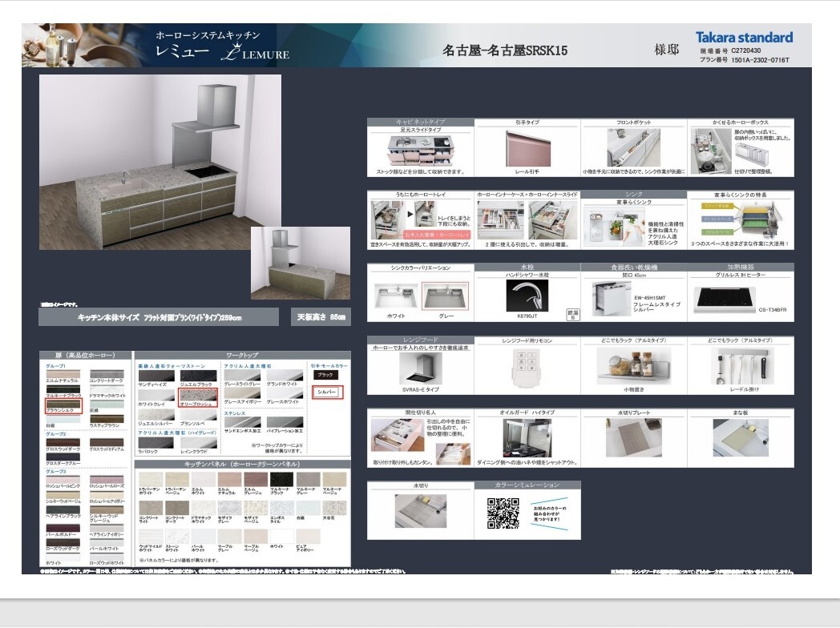Image resolution: width=840 pixels, height=628 pixels.
Task: Click the EW-45H1SMT dishwasher image
Action: tap(612, 298)
